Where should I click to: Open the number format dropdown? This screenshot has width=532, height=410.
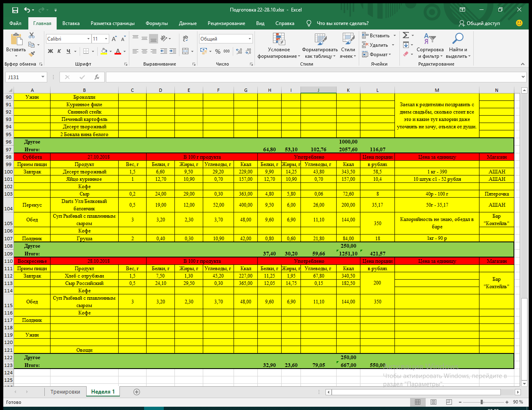coord(250,39)
